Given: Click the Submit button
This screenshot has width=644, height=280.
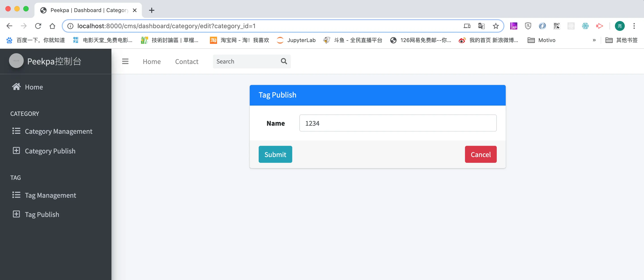Looking at the screenshot, I should [275, 154].
